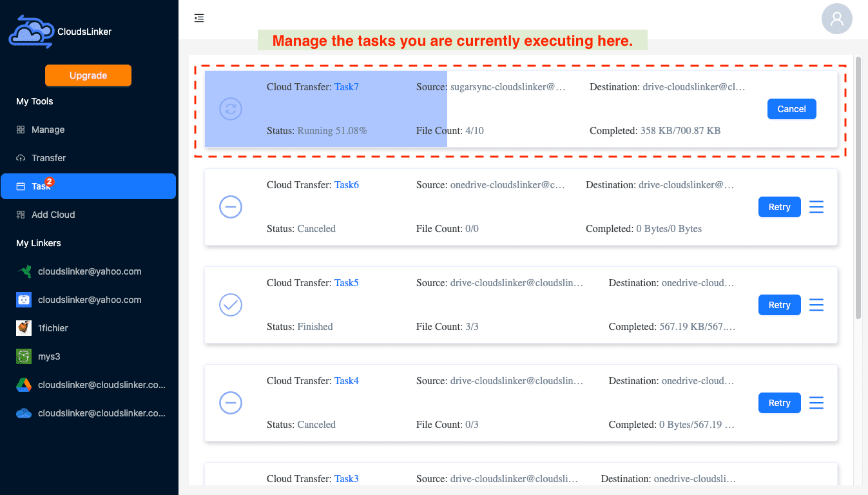Click the My Linkers heading
868x495 pixels.
click(x=39, y=243)
